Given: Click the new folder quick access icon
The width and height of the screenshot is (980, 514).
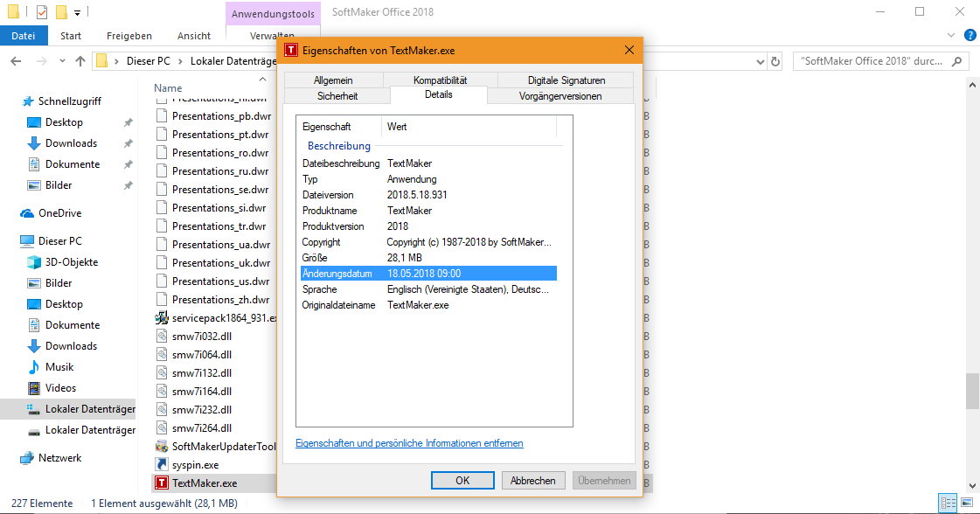Looking at the screenshot, I should (x=61, y=12).
